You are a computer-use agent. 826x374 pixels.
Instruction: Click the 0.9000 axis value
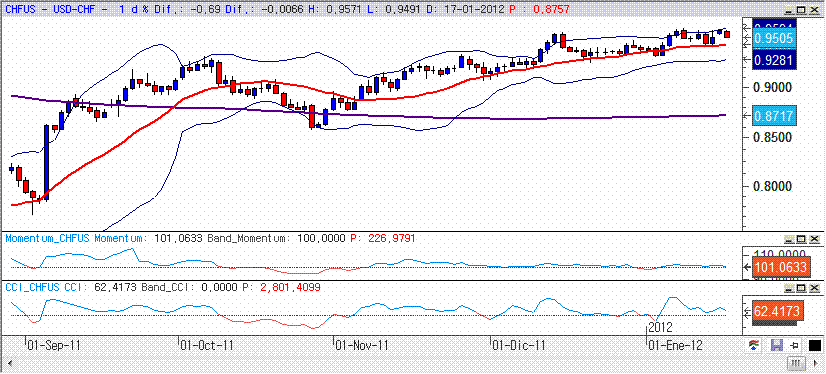pyautogui.click(x=773, y=87)
